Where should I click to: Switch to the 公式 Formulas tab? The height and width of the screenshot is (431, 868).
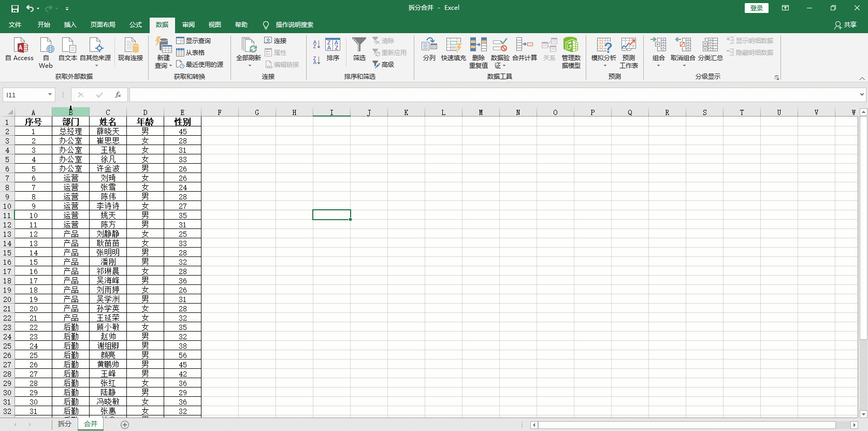[x=136, y=25]
